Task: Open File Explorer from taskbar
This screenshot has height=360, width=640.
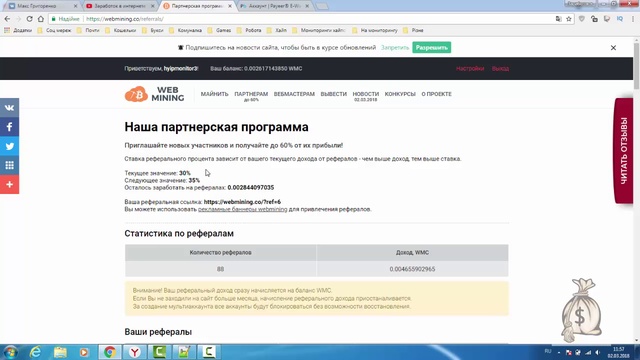Action: coord(60,352)
